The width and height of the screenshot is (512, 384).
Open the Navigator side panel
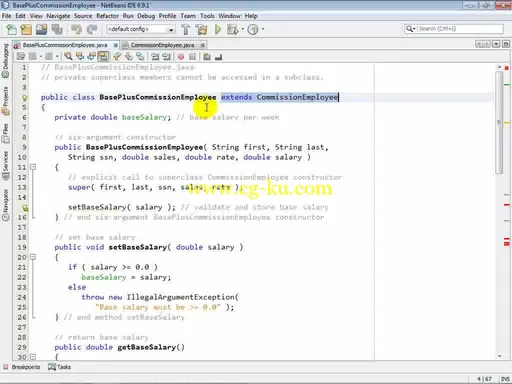(5, 205)
